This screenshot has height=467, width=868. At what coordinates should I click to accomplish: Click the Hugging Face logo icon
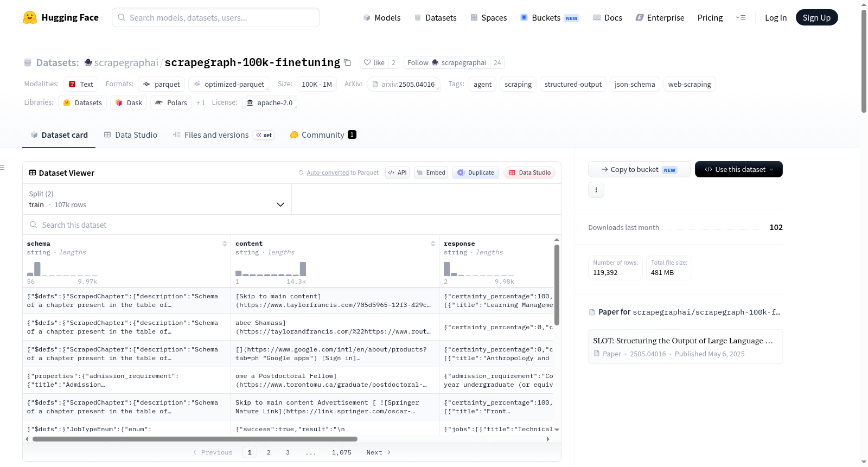point(30,17)
